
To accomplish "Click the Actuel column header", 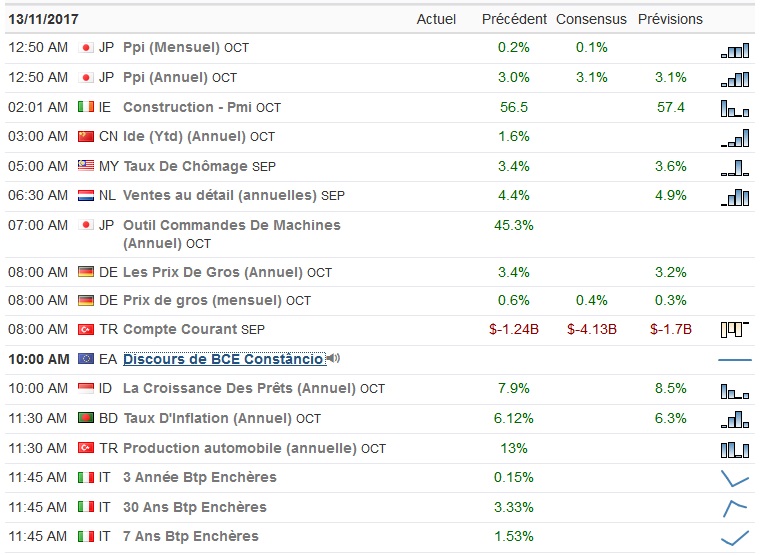I will [x=436, y=19].
